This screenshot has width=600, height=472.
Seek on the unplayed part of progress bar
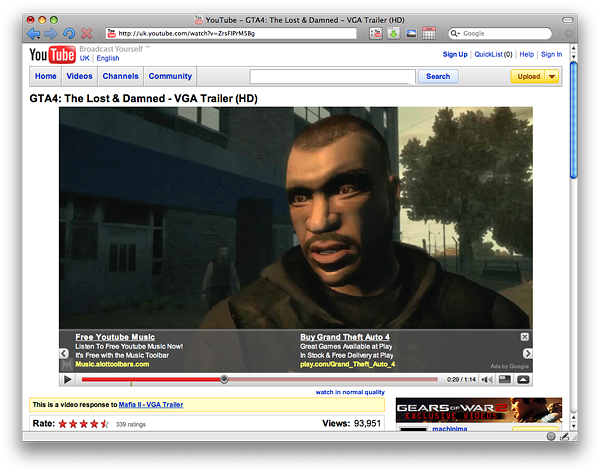tap(333, 379)
